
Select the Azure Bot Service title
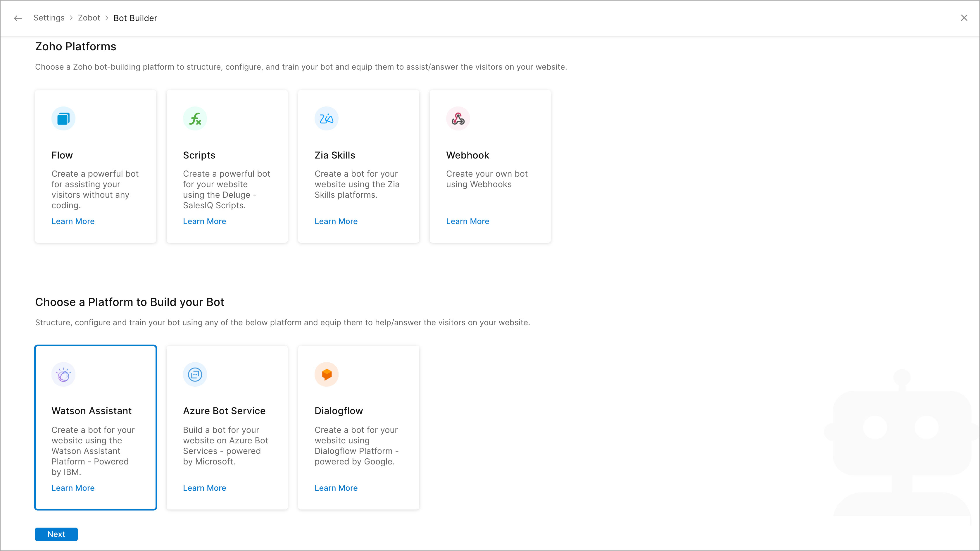click(x=224, y=411)
